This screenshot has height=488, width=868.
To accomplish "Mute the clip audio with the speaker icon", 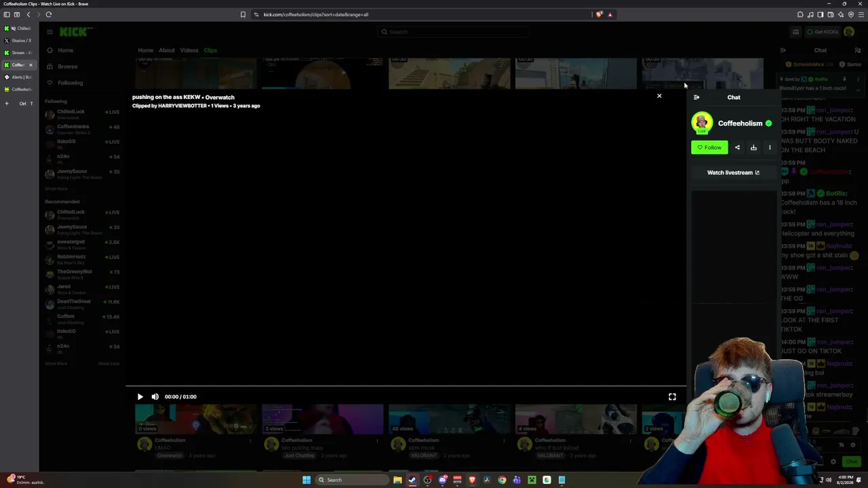I will 155,396.
